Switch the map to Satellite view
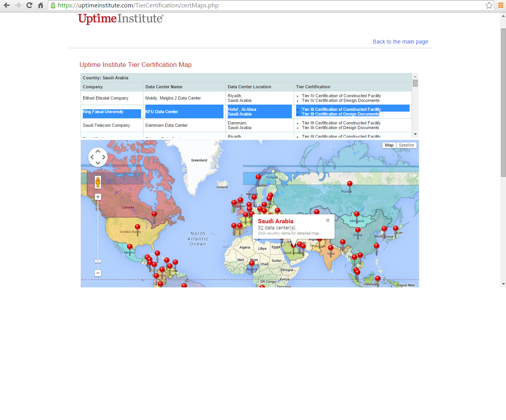The image size is (506, 420). coord(406,145)
